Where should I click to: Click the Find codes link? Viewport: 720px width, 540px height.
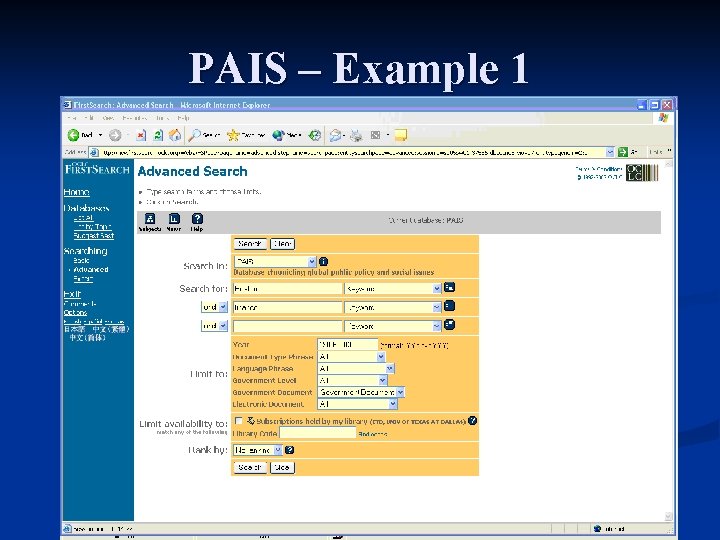[x=373, y=434]
